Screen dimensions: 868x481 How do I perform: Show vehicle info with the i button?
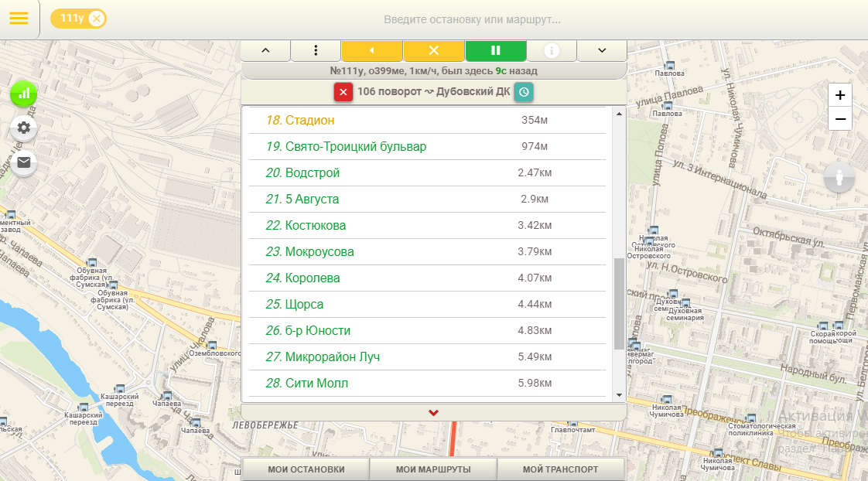tap(552, 50)
